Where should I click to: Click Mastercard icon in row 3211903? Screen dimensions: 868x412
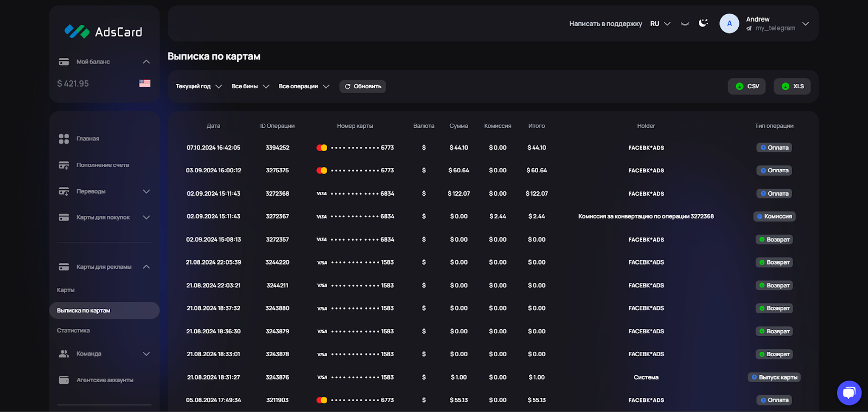point(322,400)
